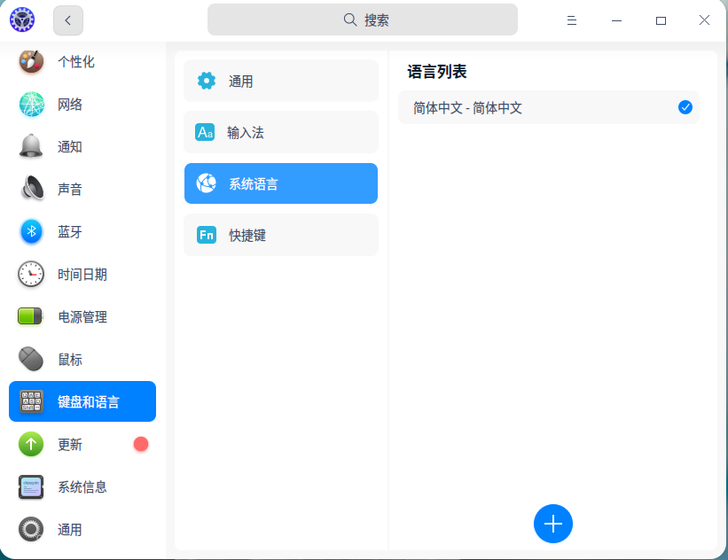Minimize the Control Center window

click(x=616, y=20)
